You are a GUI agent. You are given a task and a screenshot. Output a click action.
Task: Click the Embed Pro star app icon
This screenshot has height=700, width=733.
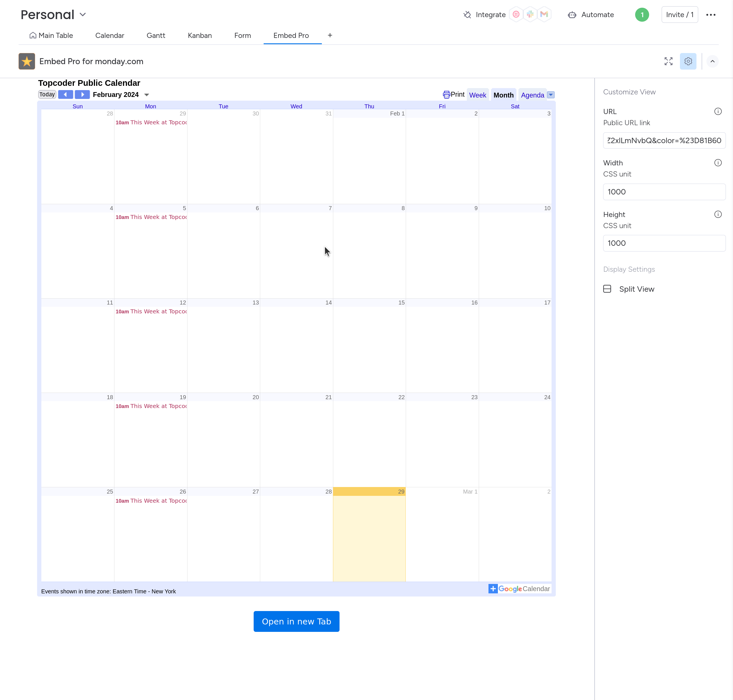click(27, 61)
